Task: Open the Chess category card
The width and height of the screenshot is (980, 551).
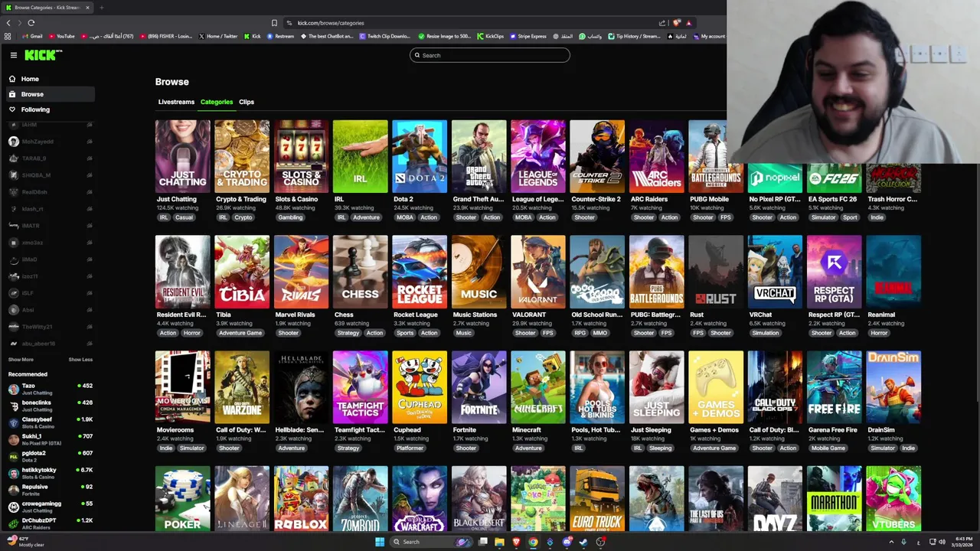Action: 361,272
